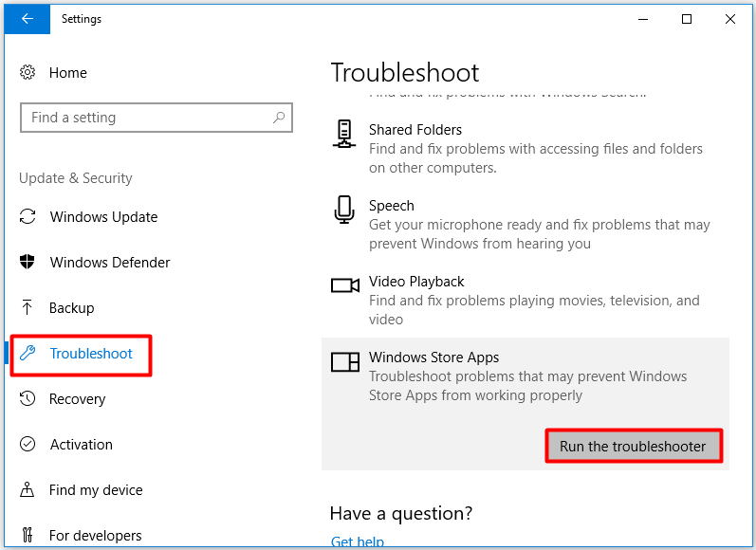Click the Windows Update refresh icon

point(28,216)
